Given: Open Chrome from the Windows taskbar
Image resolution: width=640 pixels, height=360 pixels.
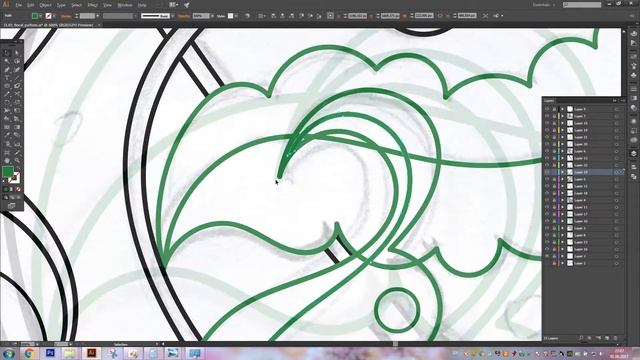Looking at the screenshot, I should (29, 353).
